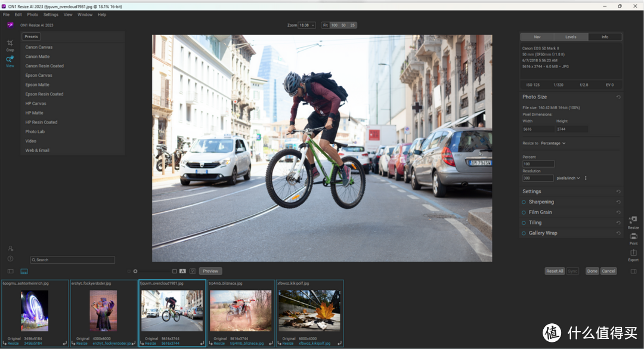
Task: Open the File menu
Action: coord(6,14)
